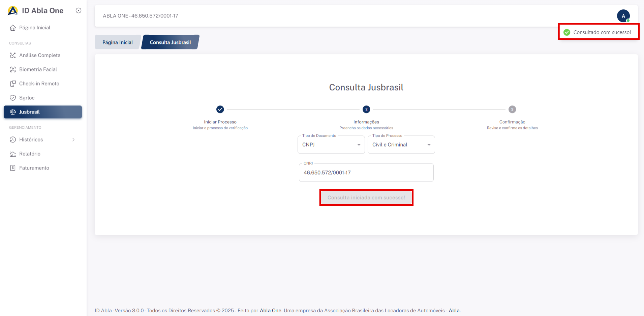644x316 pixels.
Task: Click the Sgrloc shield icon
Action: tap(13, 98)
